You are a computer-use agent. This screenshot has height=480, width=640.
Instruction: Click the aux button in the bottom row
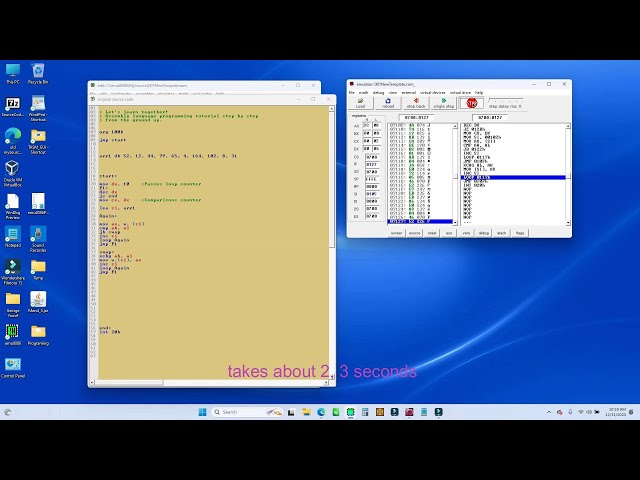click(x=449, y=233)
